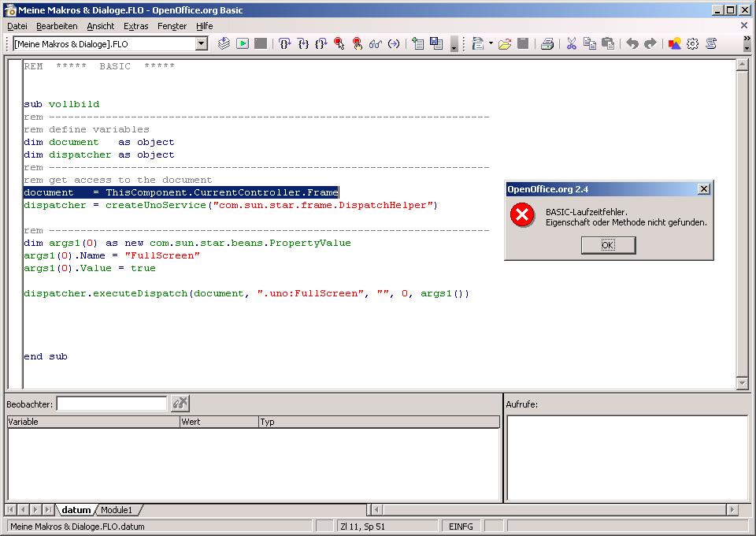Stop the running macro
Viewport: 756px width, 536px height.
tap(261, 44)
